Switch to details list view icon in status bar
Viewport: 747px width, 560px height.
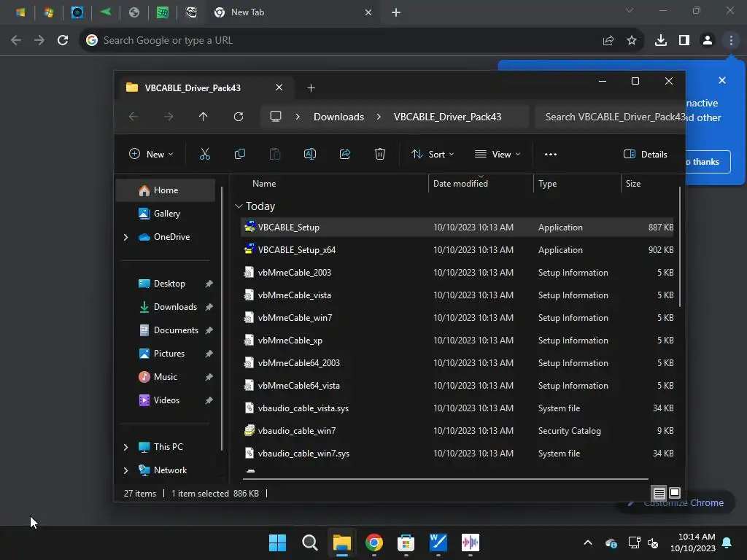point(659,494)
